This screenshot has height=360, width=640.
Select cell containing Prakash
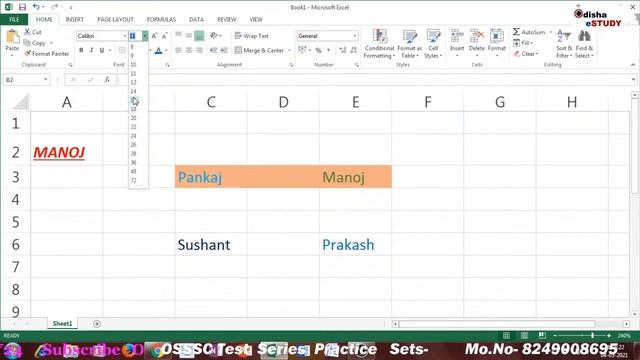(x=355, y=244)
